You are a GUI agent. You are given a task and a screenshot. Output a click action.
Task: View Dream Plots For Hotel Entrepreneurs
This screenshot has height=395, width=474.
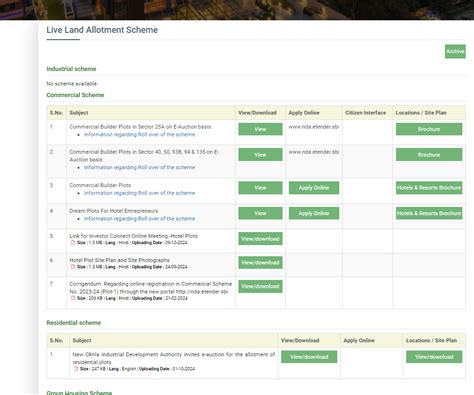260,213
